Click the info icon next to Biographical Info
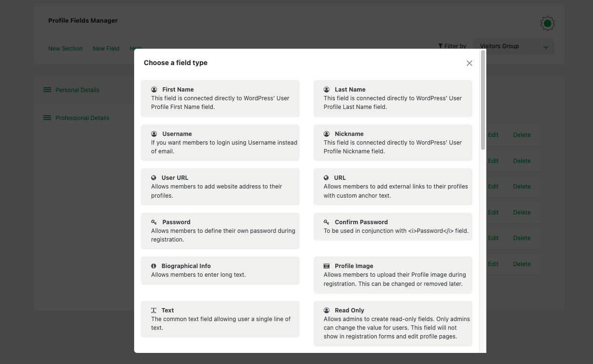The width and height of the screenshot is (593, 364). 153,266
